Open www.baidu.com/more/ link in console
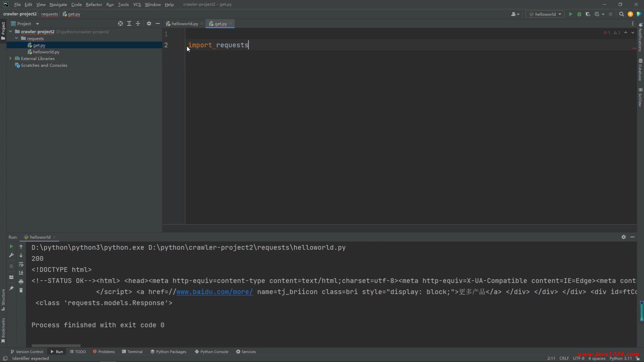This screenshot has height=362, width=644. tap(215, 292)
